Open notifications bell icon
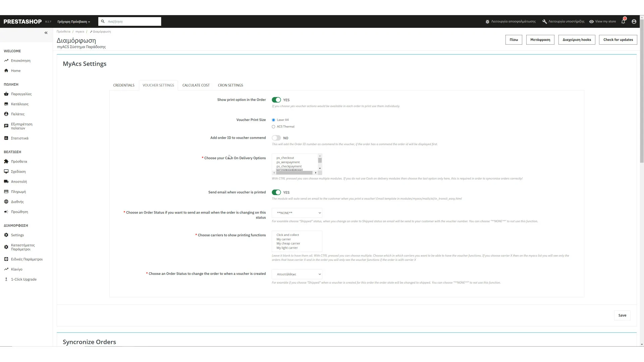Viewport: 644px width, 362px height. tap(623, 21)
